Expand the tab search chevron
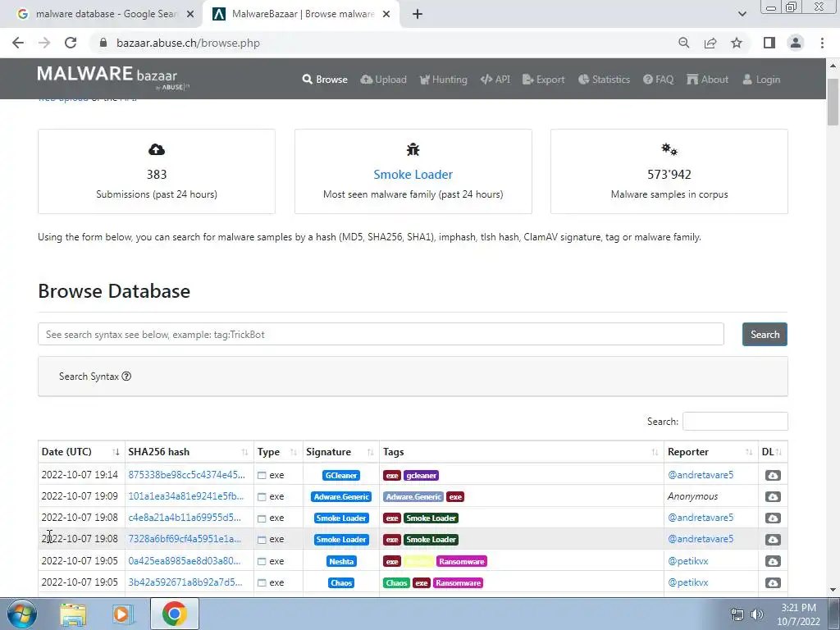 point(742,14)
